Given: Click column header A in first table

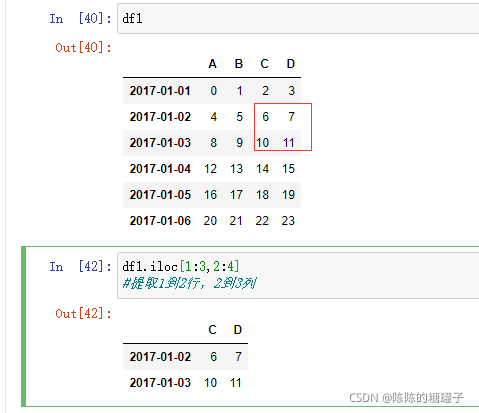Looking at the screenshot, I should [x=213, y=64].
